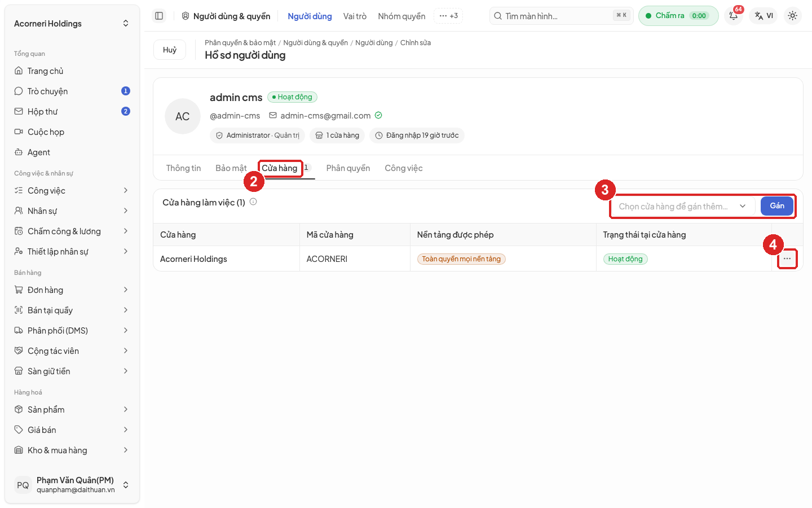Open the VI language switcher

pos(764,16)
